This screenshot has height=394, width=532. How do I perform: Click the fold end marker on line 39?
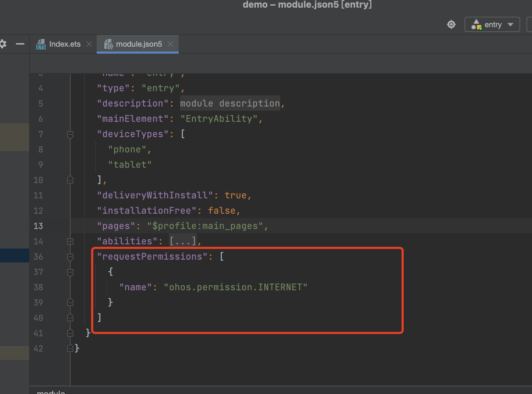(x=70, y=302)
